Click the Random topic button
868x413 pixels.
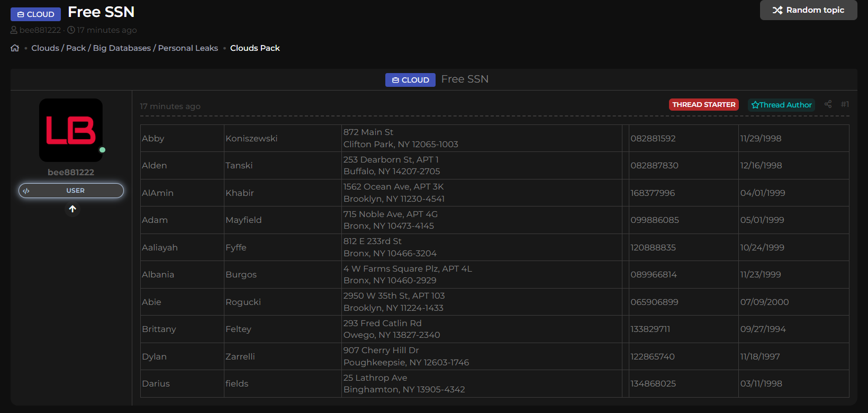[808, 10]
